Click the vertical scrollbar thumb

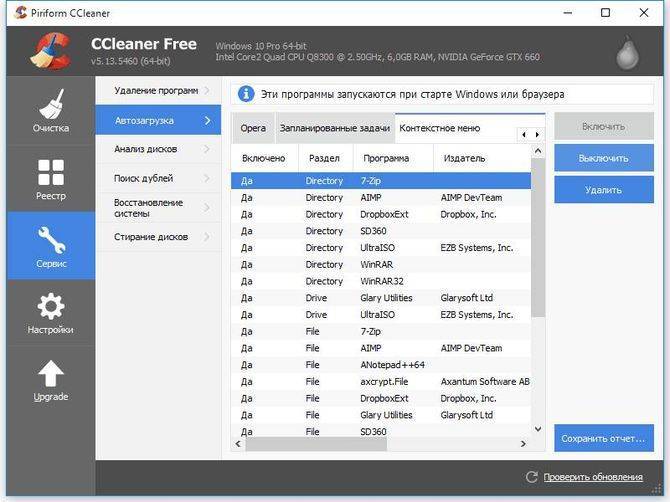538,238
